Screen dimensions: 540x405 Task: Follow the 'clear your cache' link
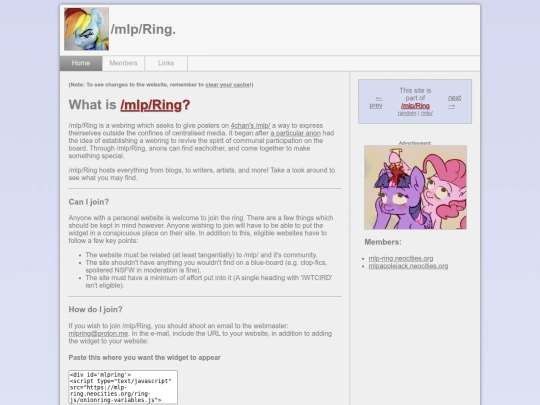point(228,85)
